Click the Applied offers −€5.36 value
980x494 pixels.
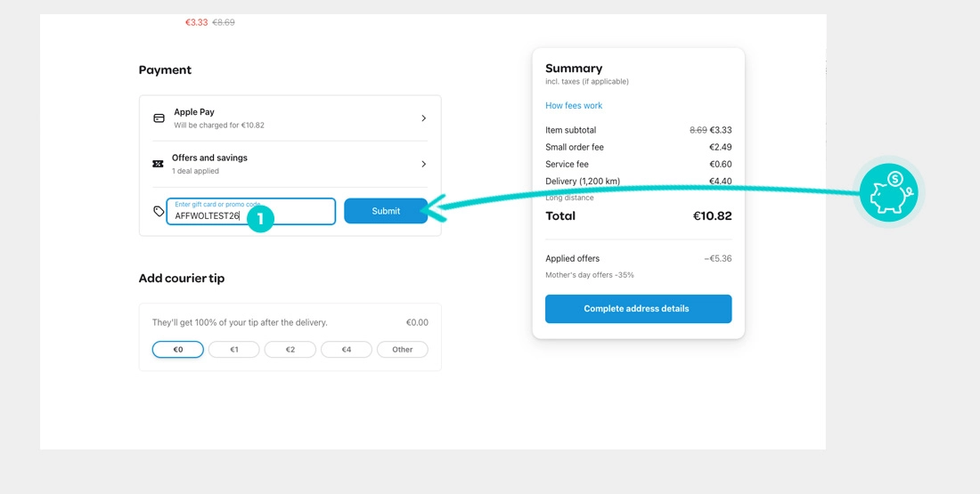point(717,258)
